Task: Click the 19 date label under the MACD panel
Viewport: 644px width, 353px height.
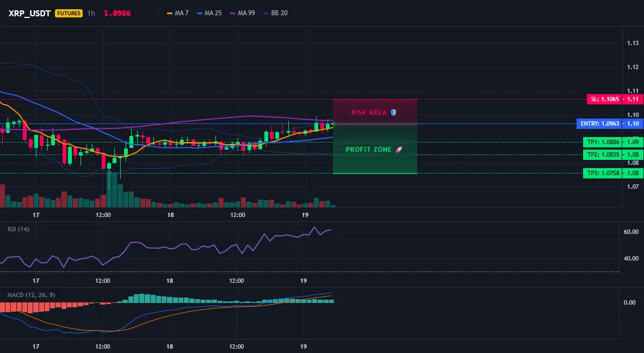Action: 303,346
